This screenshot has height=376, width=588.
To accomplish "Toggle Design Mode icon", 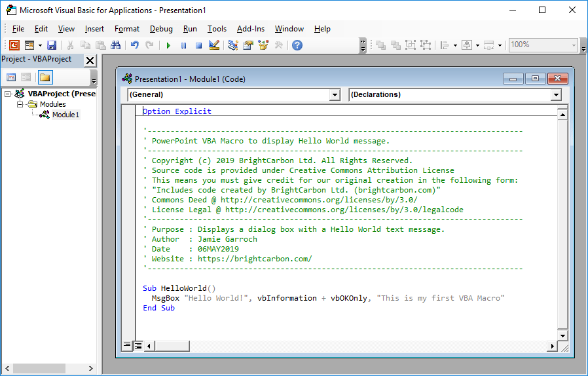I will [213, 45].
